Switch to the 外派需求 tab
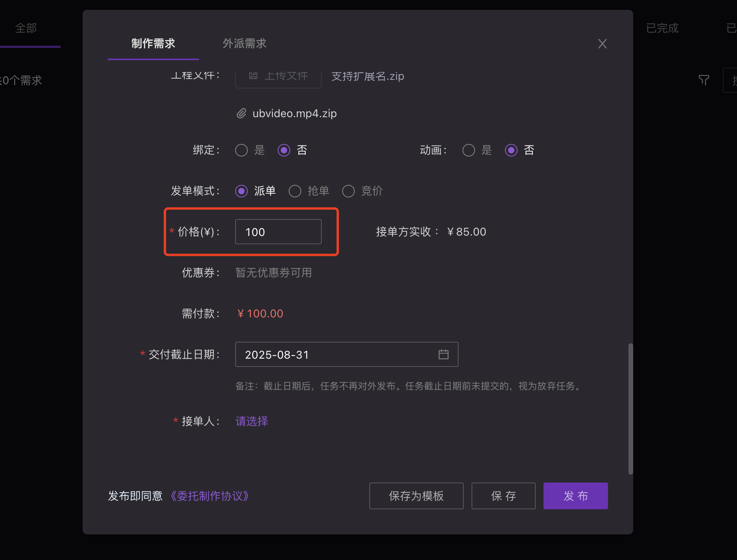 tap(244, 43)
